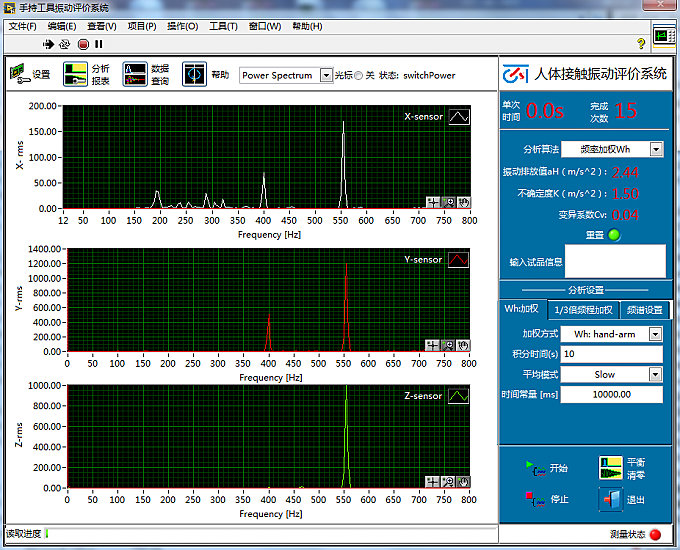Click the green 重置 reset indicator

point(615,235)
